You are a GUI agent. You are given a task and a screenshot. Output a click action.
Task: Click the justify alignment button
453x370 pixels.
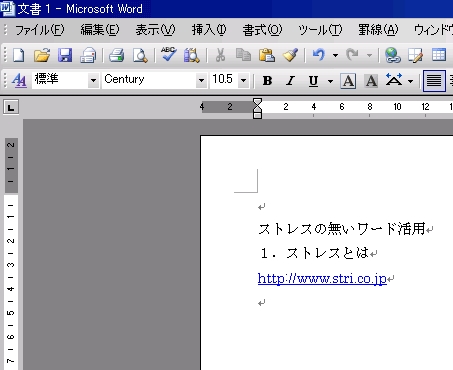coord(434,81)
